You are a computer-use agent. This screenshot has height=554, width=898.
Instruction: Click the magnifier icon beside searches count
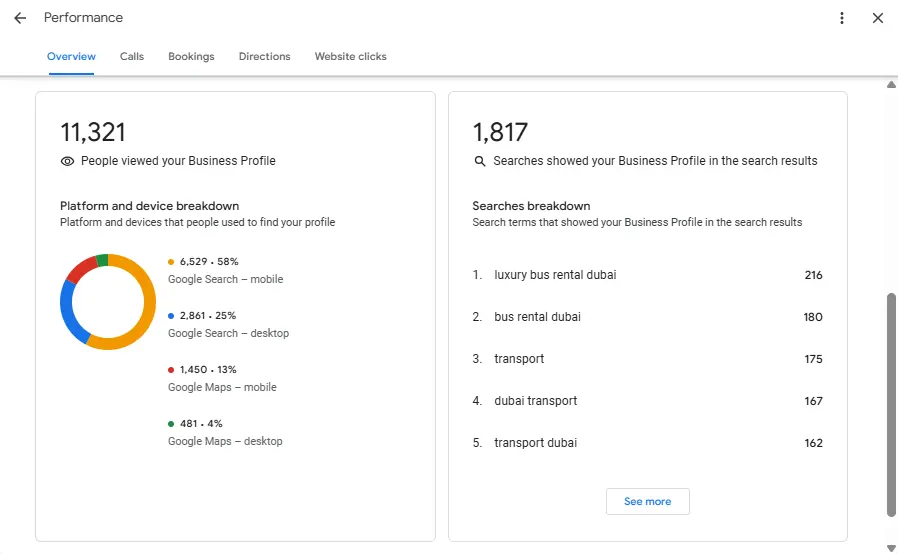pyautogui.click(x=480, y=161)
